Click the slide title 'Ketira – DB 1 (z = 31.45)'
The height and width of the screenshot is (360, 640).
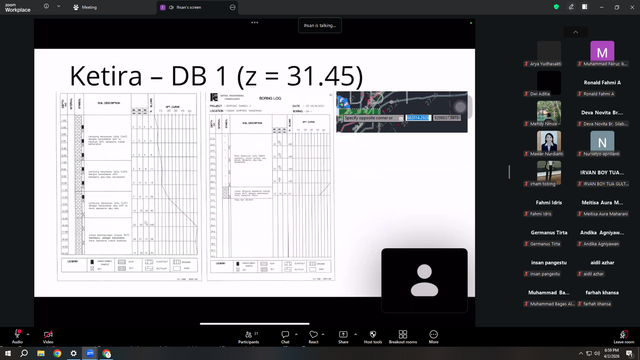point(216,76)
